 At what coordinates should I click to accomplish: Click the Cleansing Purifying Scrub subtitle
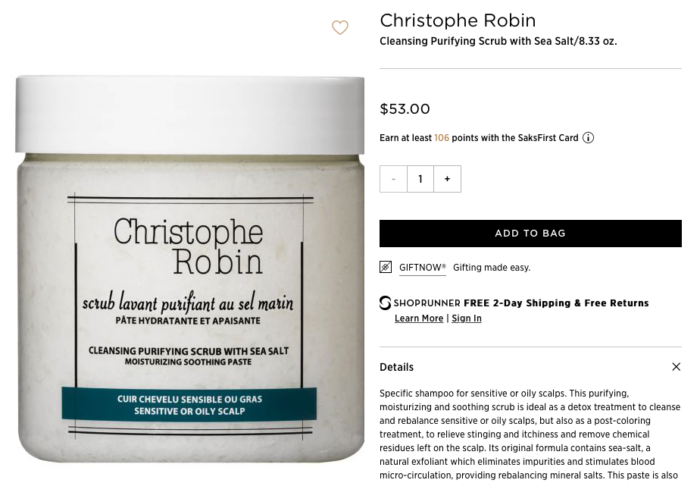(x=498, y=41)
